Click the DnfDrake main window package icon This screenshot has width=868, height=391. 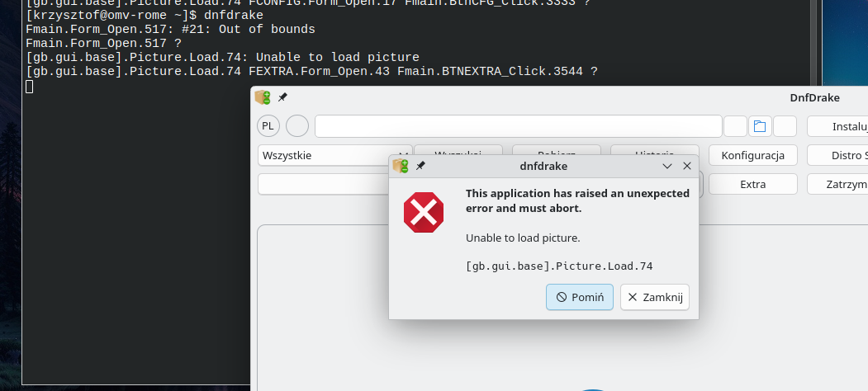263,97
